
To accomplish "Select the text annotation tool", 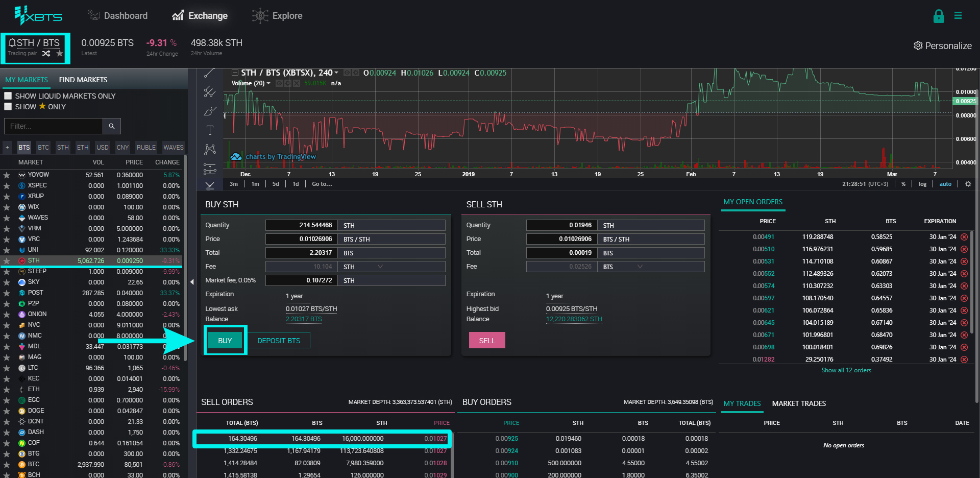I will click(209, 130).
